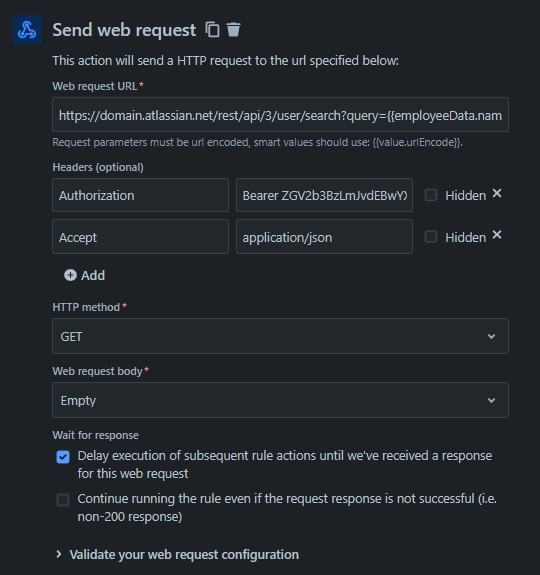540x575 pixels.
Task: Click the application/json header value field
Action: 324,237
